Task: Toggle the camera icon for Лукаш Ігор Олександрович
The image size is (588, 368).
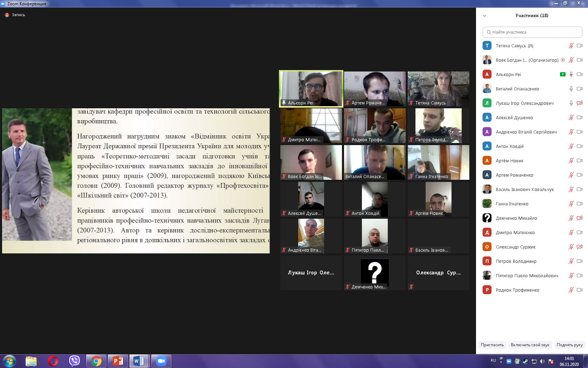Action: pyautogui.click(x=580, y=103)
